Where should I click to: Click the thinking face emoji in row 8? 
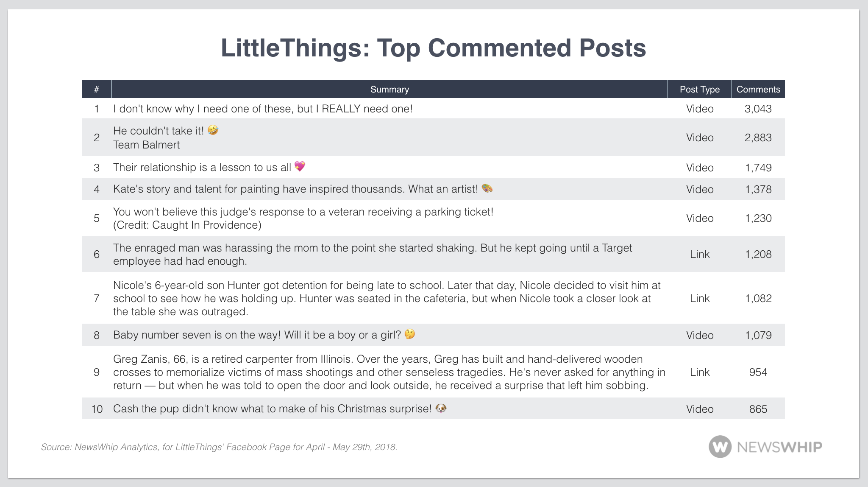(410, 334)
